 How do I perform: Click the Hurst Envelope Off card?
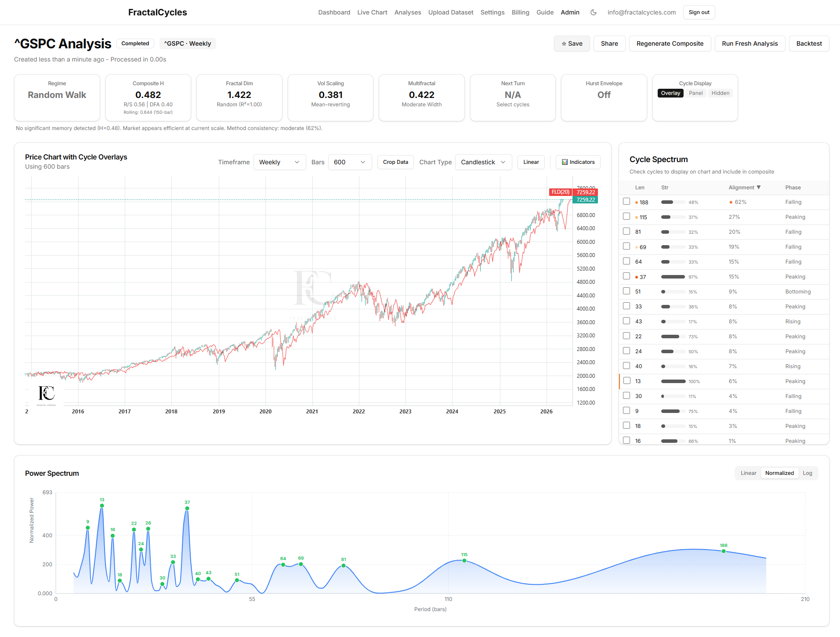click(604, 98)
